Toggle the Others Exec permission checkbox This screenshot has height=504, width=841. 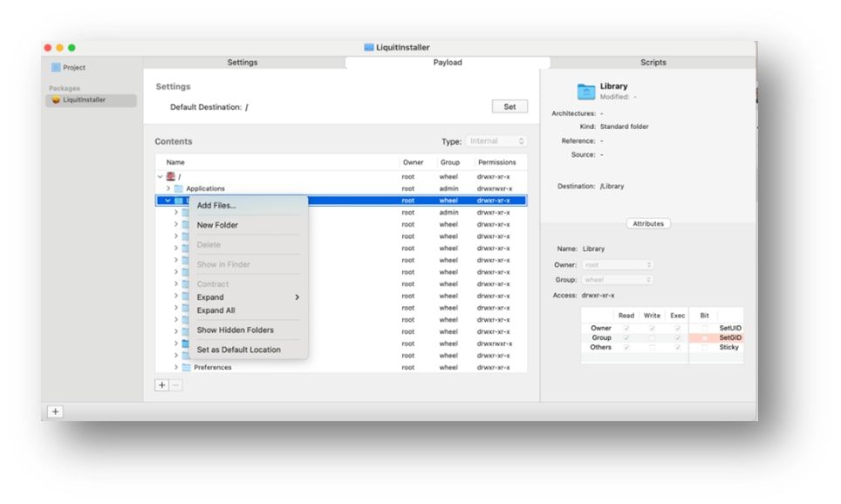tap(676, 347)
